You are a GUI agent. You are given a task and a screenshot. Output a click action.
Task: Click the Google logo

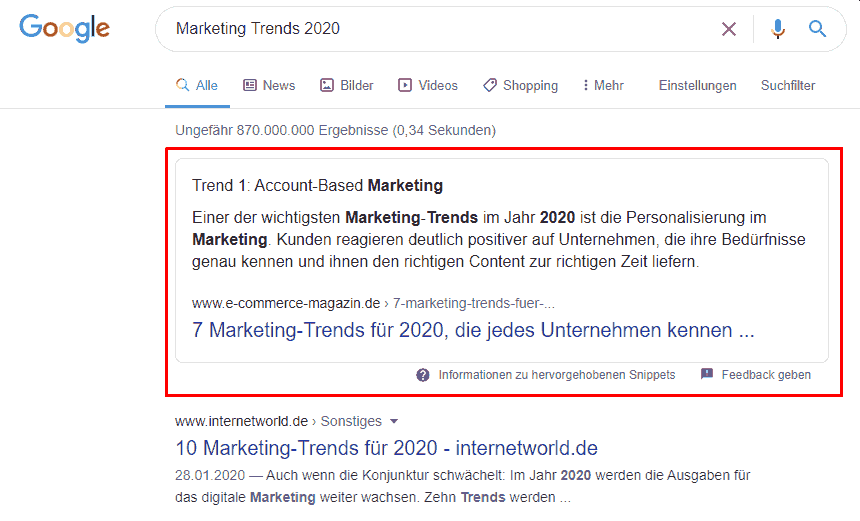[x=65, y=28]
